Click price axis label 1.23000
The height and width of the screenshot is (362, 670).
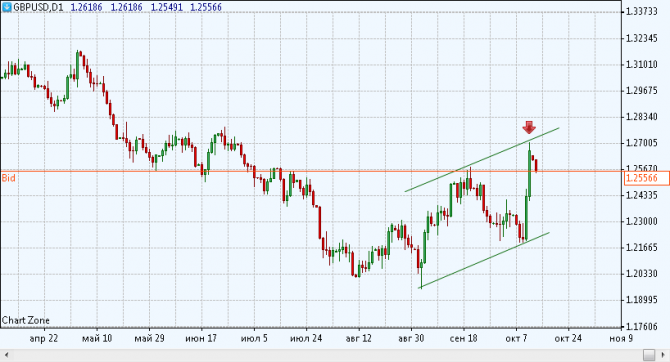[642, 221]
